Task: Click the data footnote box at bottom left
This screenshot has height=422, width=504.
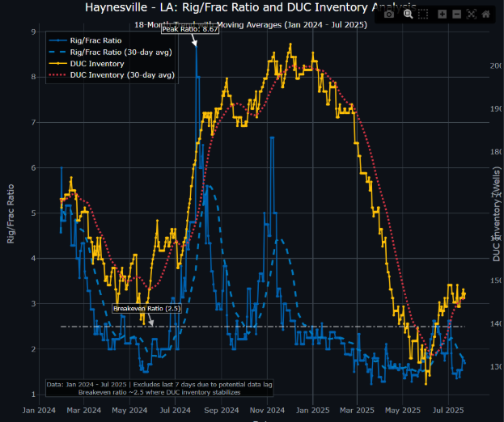Action: pyautogui.click(x=159, y=388)
